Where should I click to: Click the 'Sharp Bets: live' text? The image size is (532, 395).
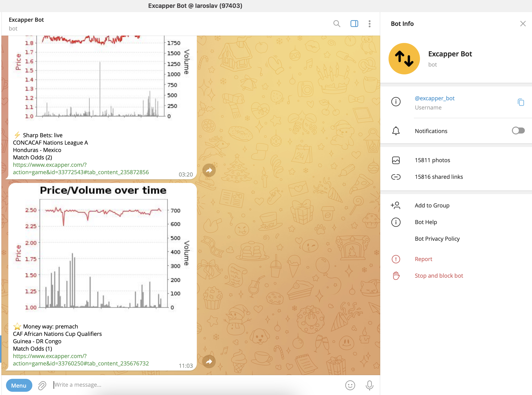click(43, 135)
